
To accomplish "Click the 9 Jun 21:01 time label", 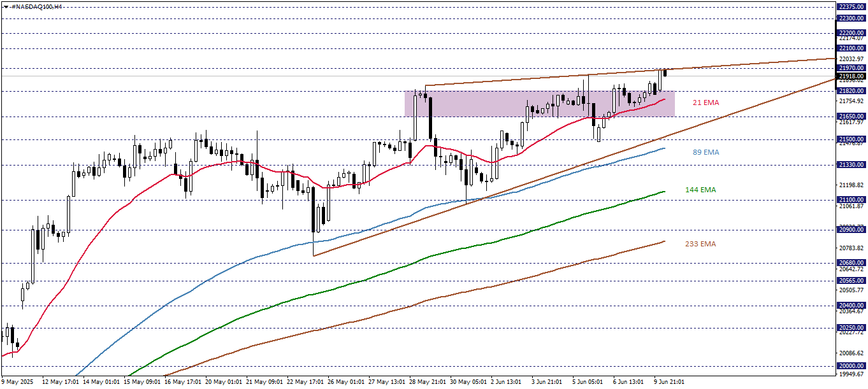I will point(670,383).
